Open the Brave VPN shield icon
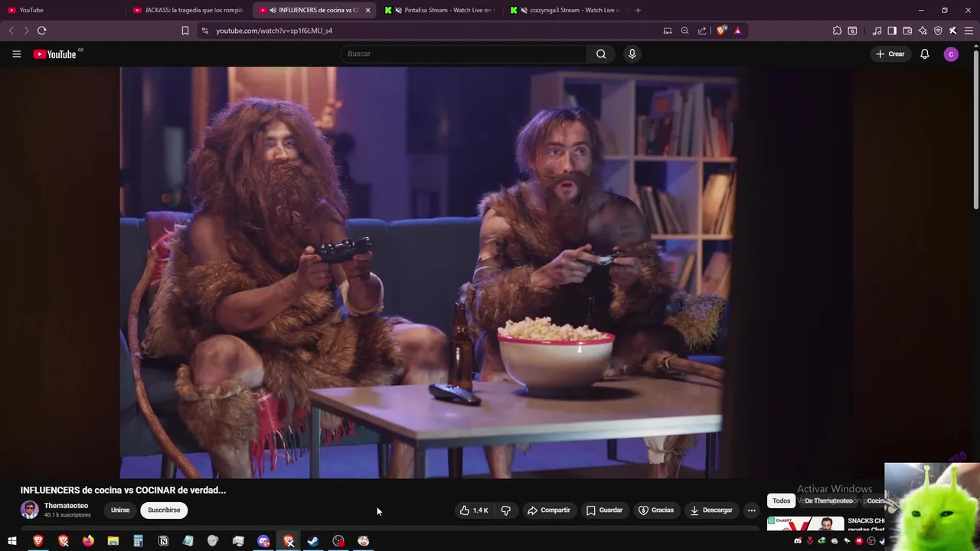980x551 pixels. pos(938,31)
